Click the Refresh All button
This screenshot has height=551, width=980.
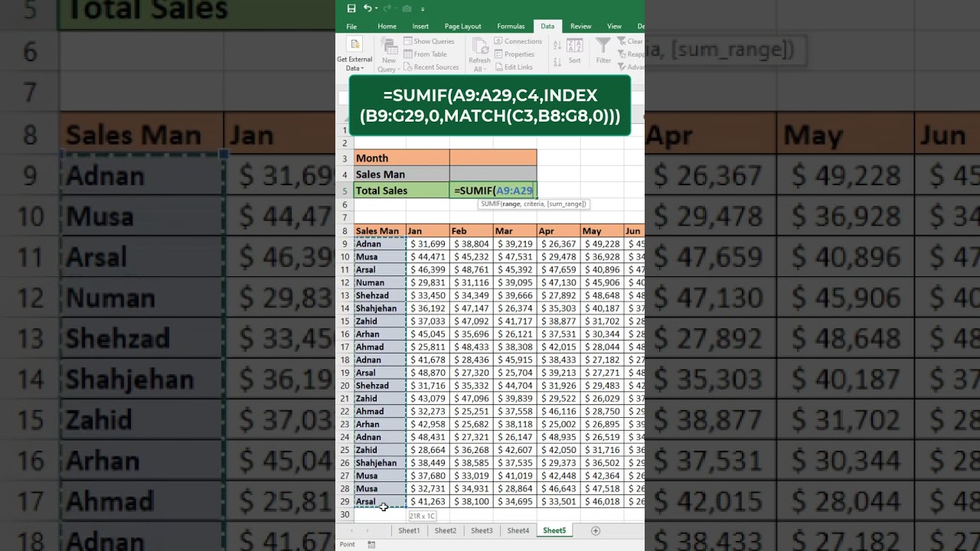[x=479, y=55]
